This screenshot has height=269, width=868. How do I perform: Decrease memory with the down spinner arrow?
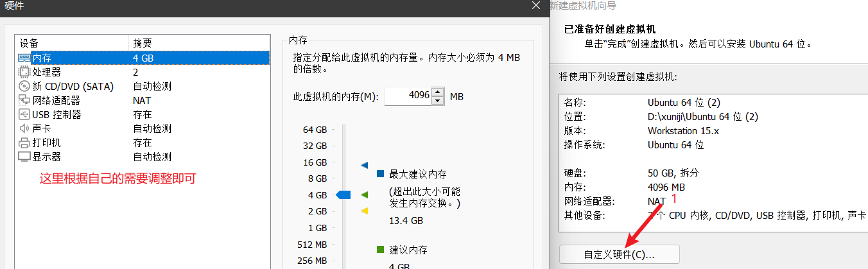click(x=438, y=101)
